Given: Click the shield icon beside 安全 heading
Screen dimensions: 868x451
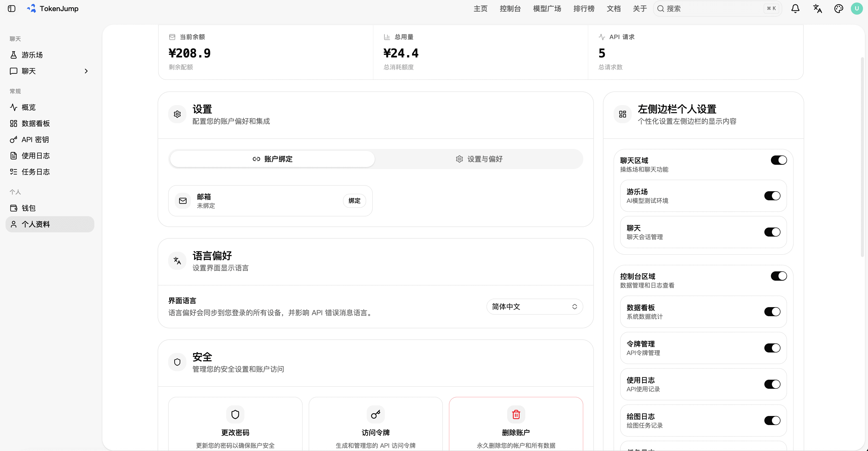Looking at the screenshot, I should coord(177,362).
